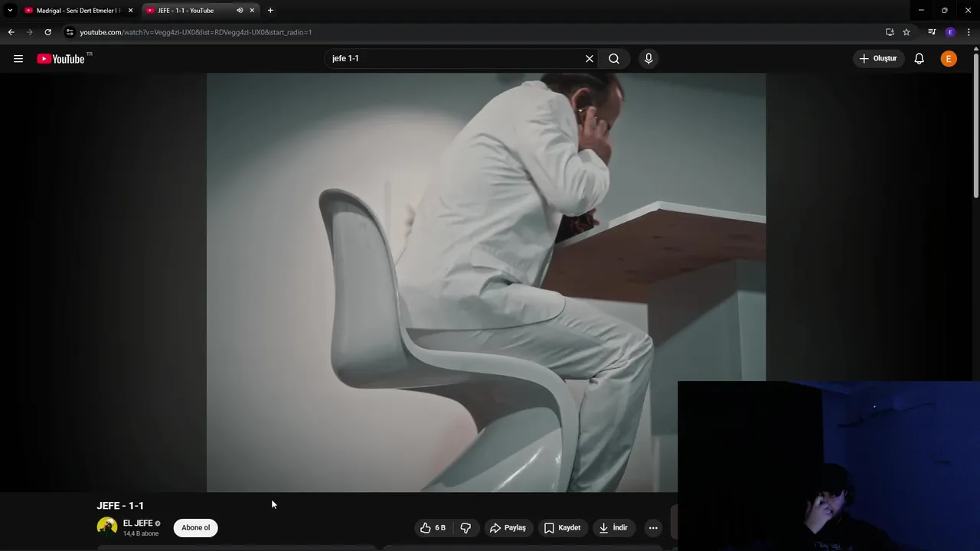Like the video with thumbs up
The image size is (980, 551).
pyautogui.click(x=433, y=527)
